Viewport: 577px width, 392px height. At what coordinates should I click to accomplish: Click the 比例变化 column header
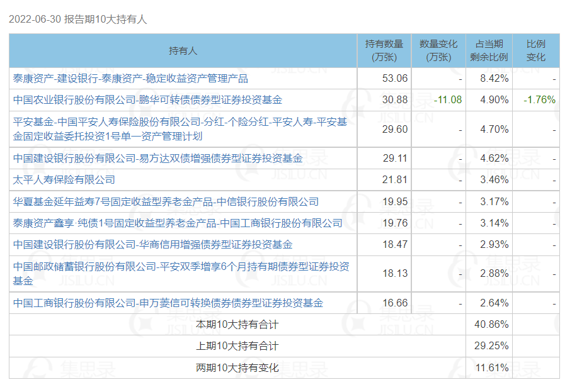(x=535, y=51)
